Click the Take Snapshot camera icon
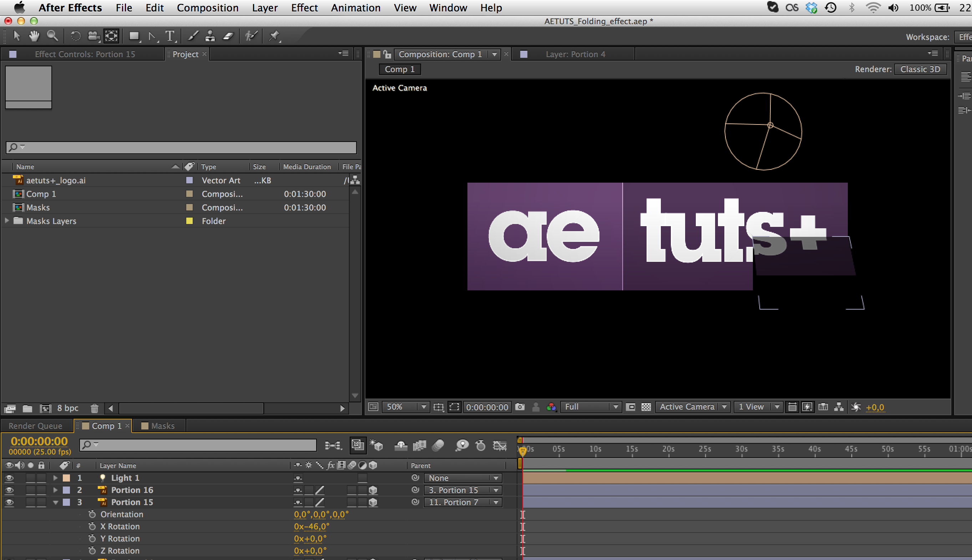This screenshot has height=560, width=972. (x=520, y=407)
